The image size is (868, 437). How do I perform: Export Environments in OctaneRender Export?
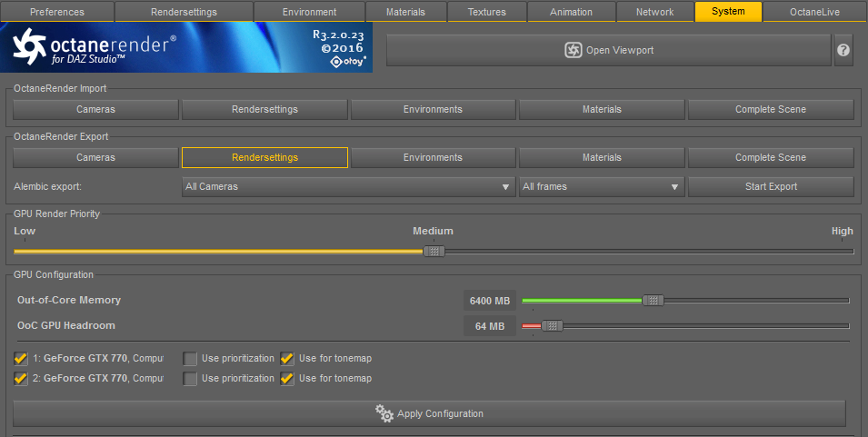click(433, 158)
